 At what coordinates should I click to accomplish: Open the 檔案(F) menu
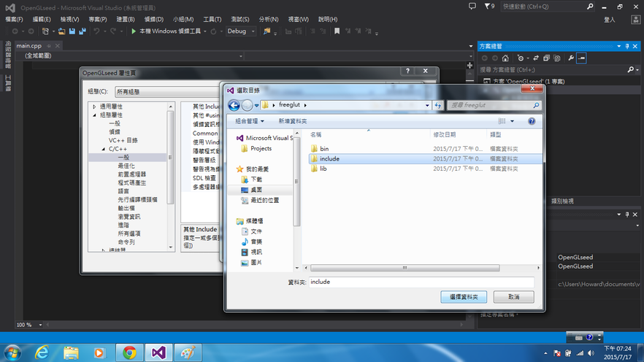14,19
